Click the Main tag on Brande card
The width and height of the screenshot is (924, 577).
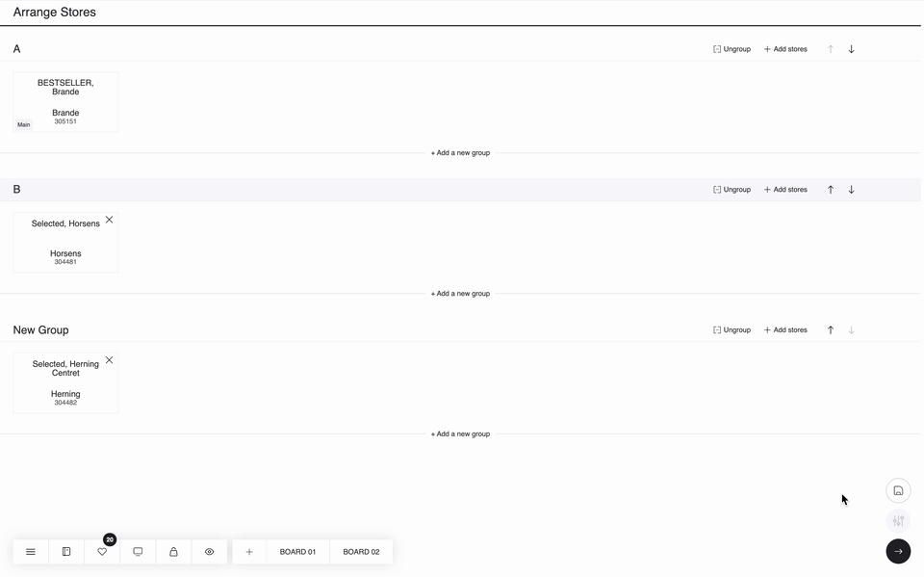[x=23, y=124]
